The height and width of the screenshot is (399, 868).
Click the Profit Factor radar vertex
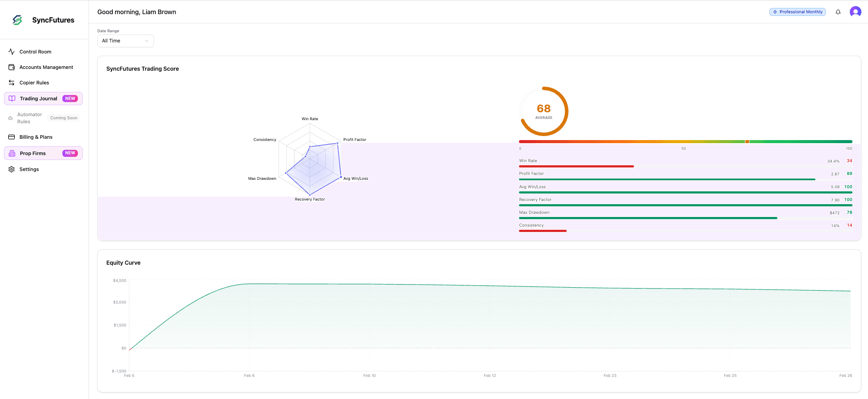[338, 143]
